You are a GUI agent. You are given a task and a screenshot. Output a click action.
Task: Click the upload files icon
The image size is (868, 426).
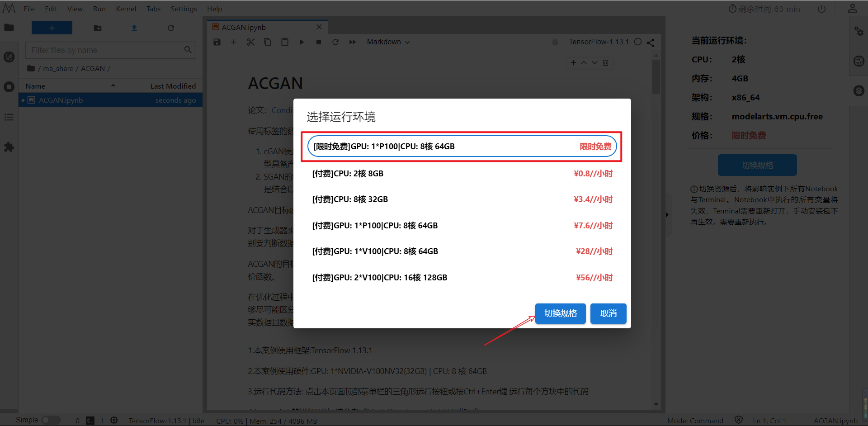click(x=134, y=28)
